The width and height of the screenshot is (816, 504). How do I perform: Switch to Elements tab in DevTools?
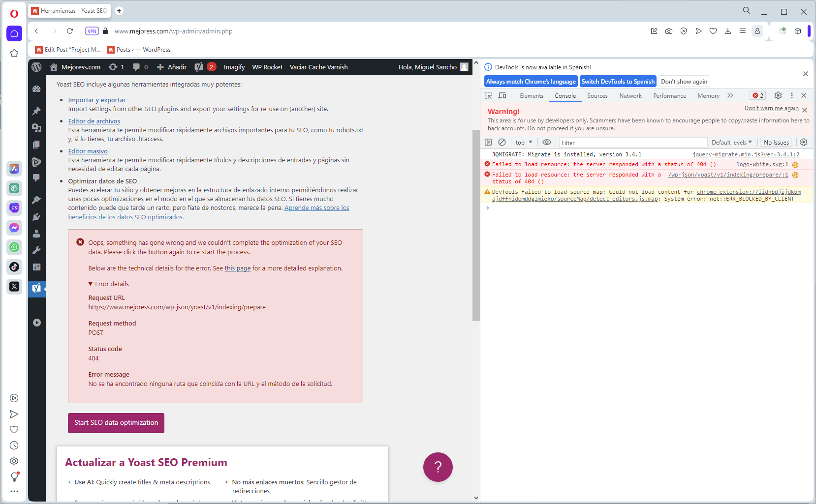pos(532,95)
